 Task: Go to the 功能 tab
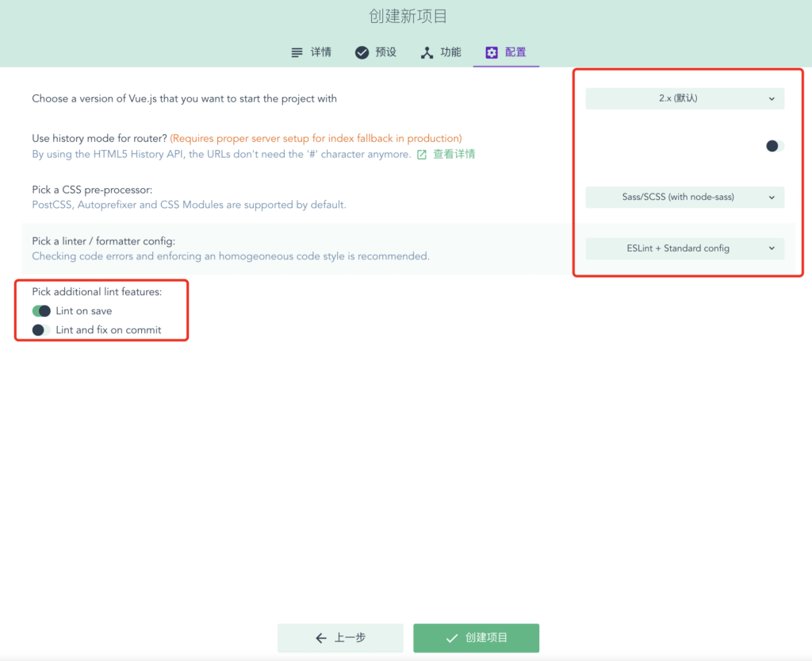coord(441,52)
